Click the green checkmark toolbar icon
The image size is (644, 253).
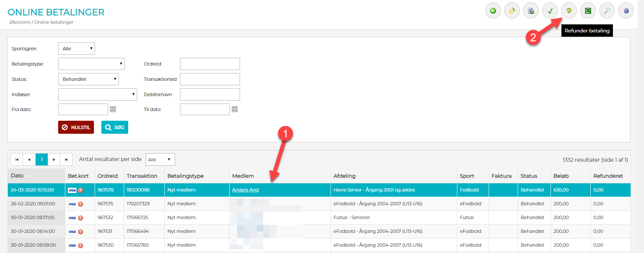(550, 11)
